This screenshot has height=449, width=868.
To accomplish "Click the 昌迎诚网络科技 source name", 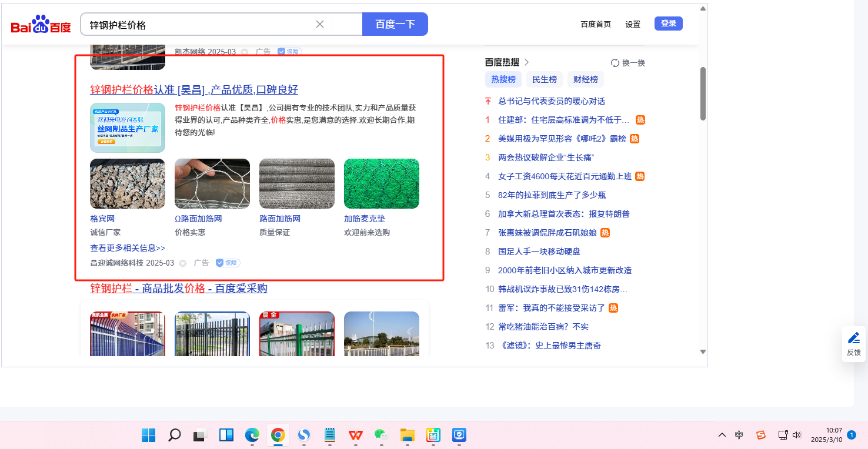I will (x=116, y=263).
